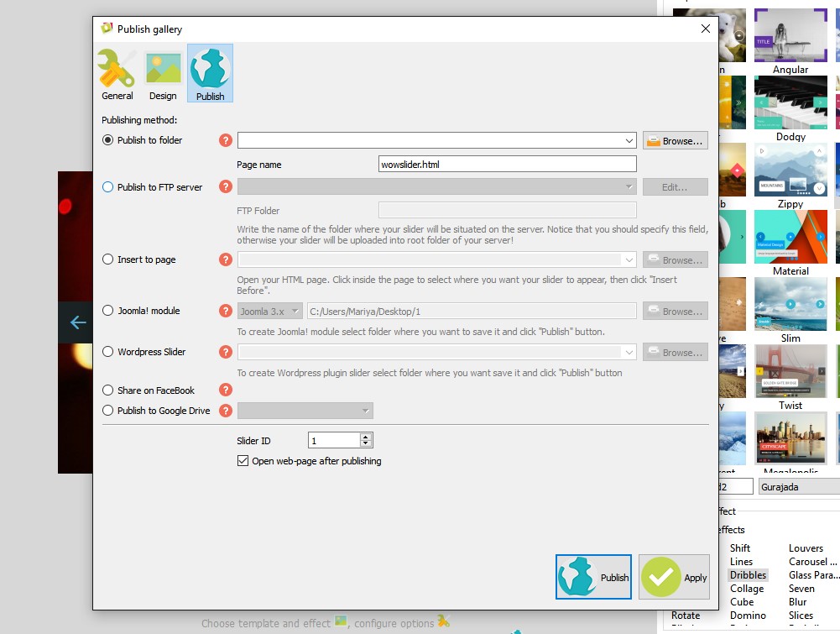Show help for Joomla! module
This screenshot has width=840, height=634.
[x=226, y=311]
